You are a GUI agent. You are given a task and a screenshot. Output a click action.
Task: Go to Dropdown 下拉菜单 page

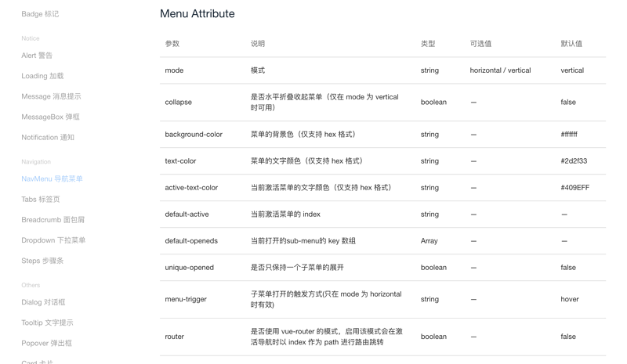click(x=53, y=240)
